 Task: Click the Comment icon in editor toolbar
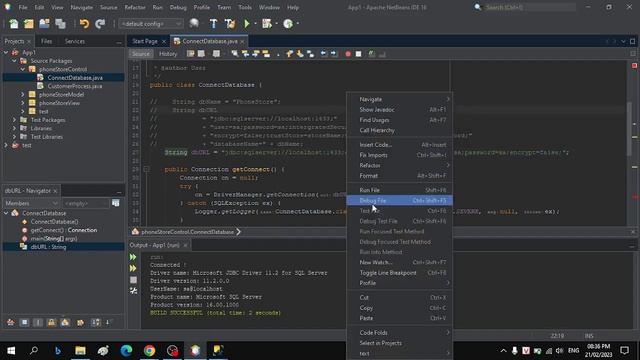click(x=372, y=54)
